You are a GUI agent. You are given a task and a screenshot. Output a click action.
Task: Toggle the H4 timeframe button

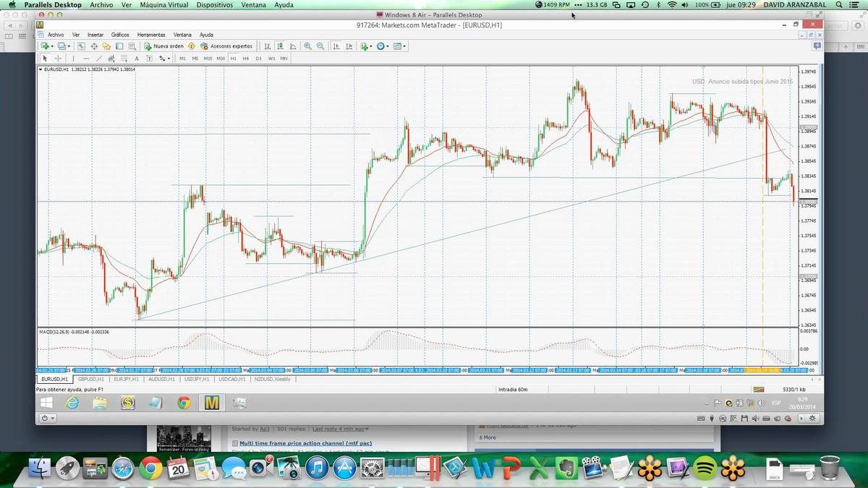click(246, 59)
